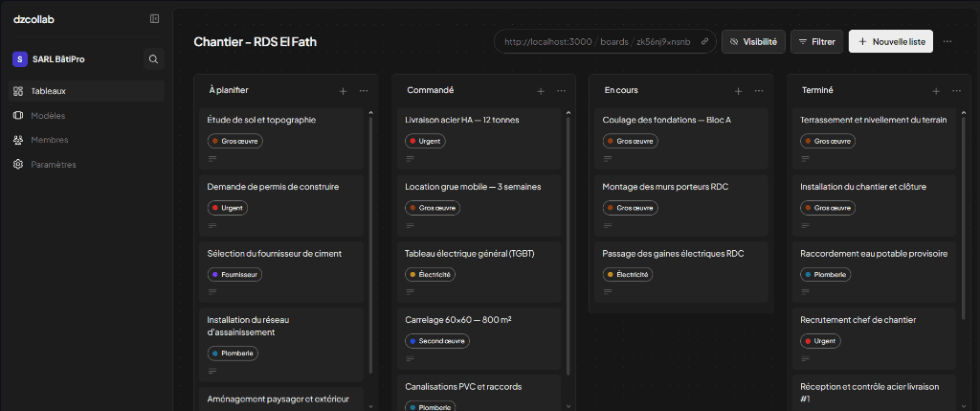The width and height of the screenshot is (980, 411).
Task: Open search next to SARL BâtiPro
Action: [x=153, y=59]
